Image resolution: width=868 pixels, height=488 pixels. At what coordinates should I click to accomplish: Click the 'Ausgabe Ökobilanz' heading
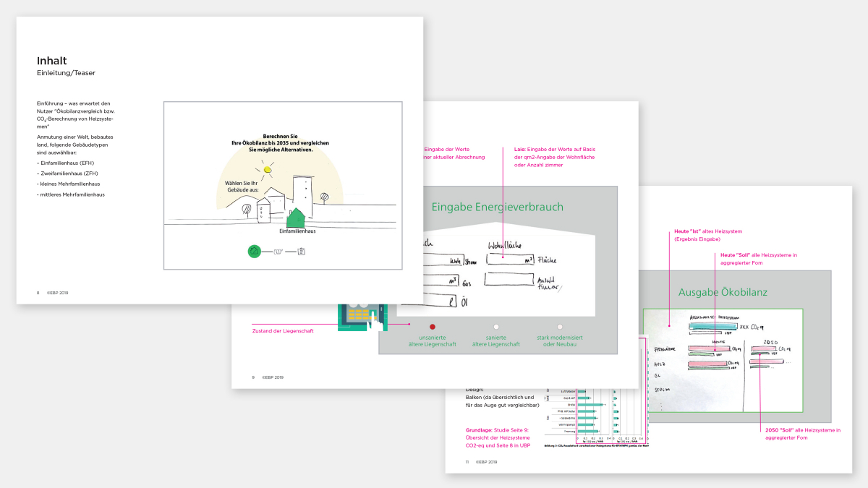722,292
